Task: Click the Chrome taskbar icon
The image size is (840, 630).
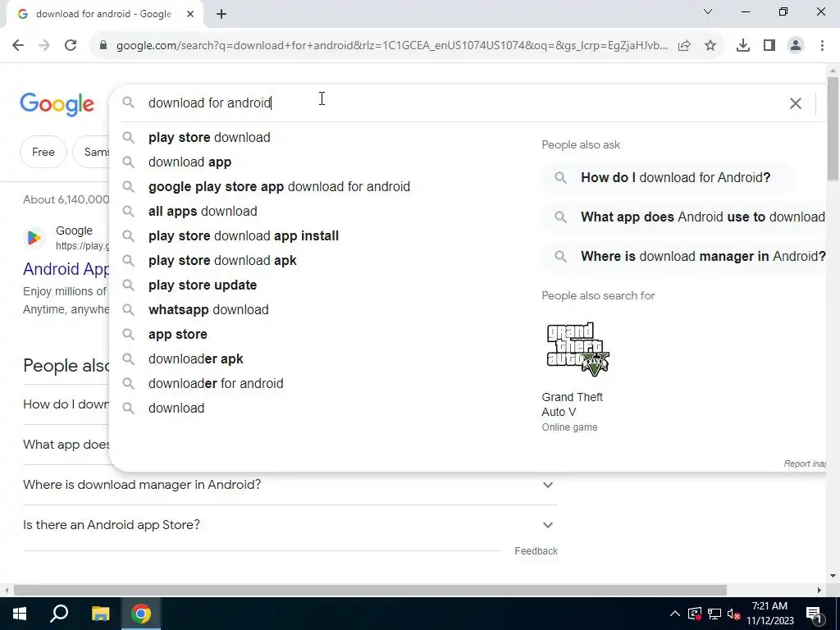Action: pos(141,614)
